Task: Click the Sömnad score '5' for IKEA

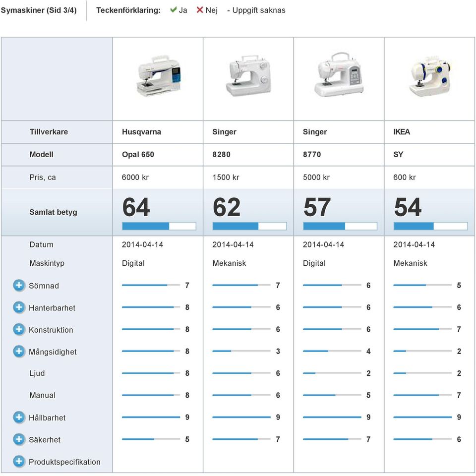Action: coord(459,286)
